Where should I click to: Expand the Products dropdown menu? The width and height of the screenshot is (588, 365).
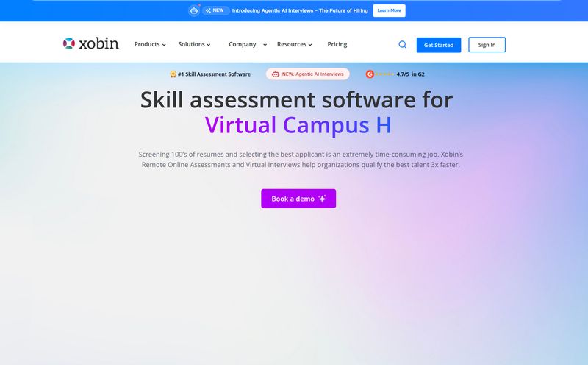[149, 44]
